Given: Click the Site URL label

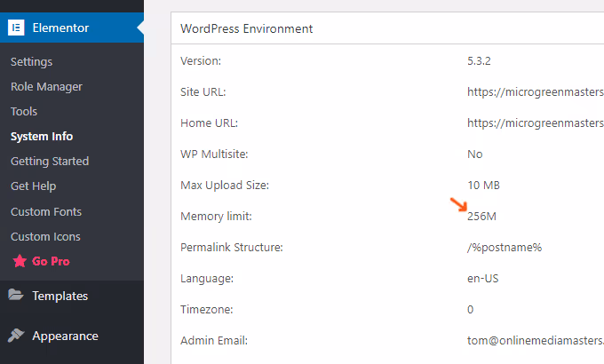Looking at the screenshot, I should pos(203,92).
